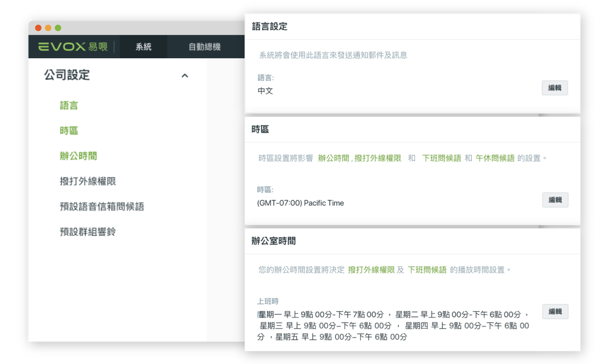The image size is (610, 364).
Task: Click the green maximize window dot
Action: [x=58, y=28]
